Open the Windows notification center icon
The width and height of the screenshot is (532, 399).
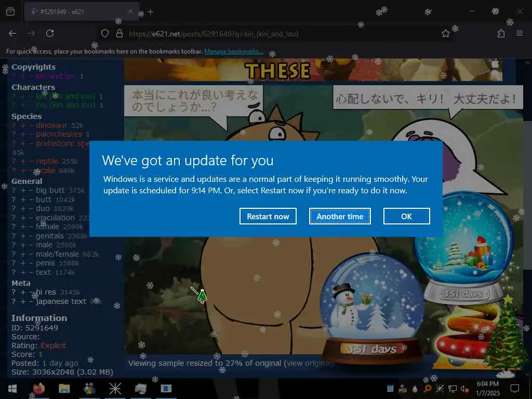click(515, 389)
